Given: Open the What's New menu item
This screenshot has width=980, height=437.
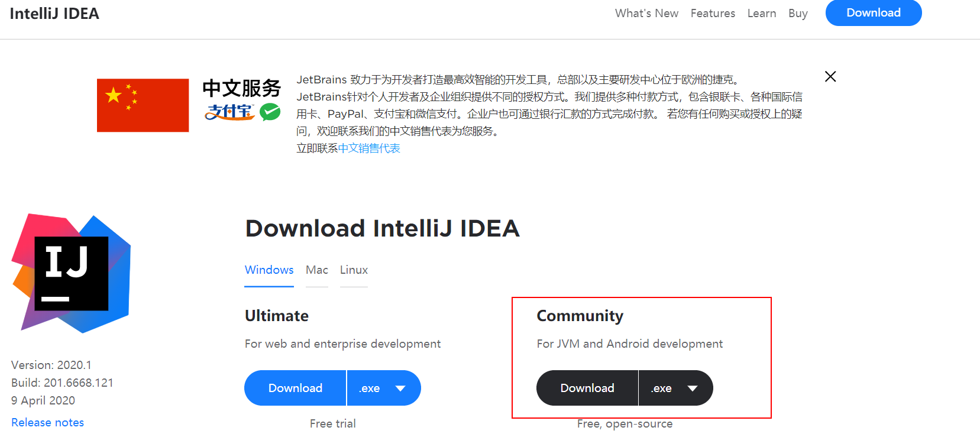Looking at the screenshot, I should [646, 13].
